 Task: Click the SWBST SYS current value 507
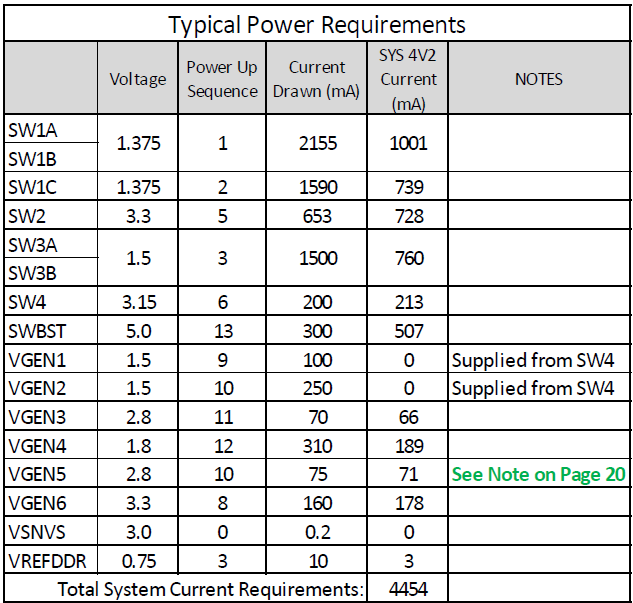pos(408,330)
